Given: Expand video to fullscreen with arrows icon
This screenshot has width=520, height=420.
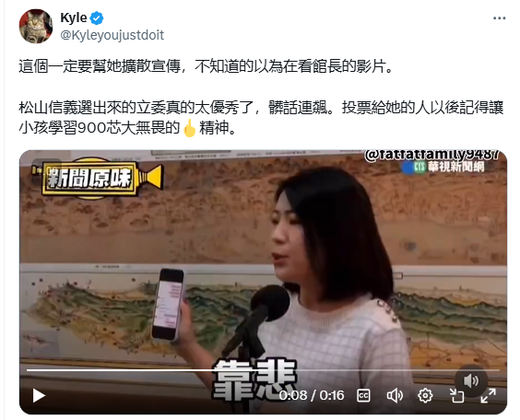Looking at the screenshot, I should pos(488,395).
